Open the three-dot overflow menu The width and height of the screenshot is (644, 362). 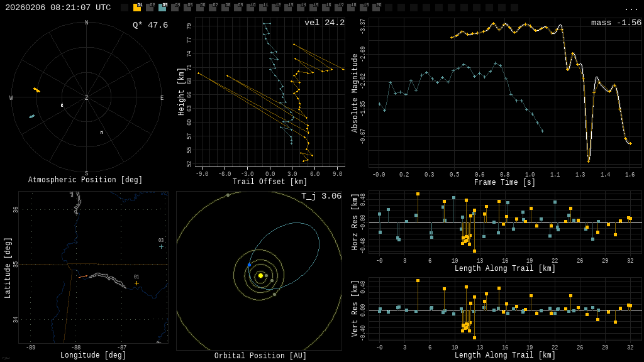631,8
